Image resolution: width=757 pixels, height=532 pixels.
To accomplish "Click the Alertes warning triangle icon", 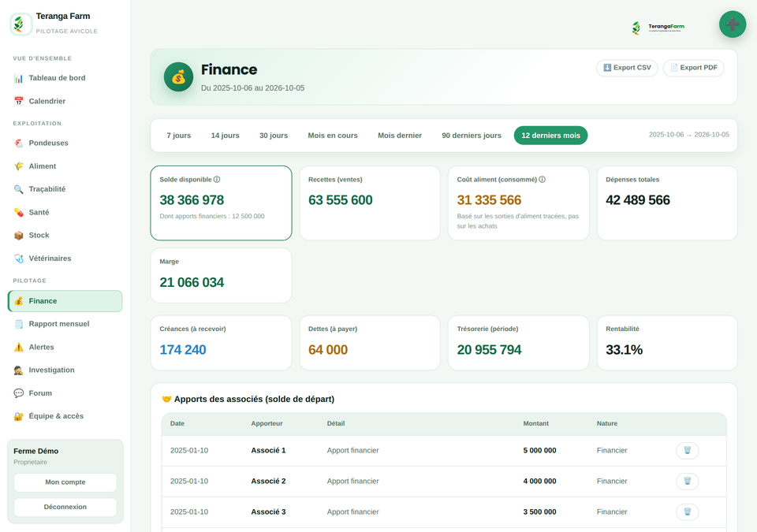I will pos(18,347).
